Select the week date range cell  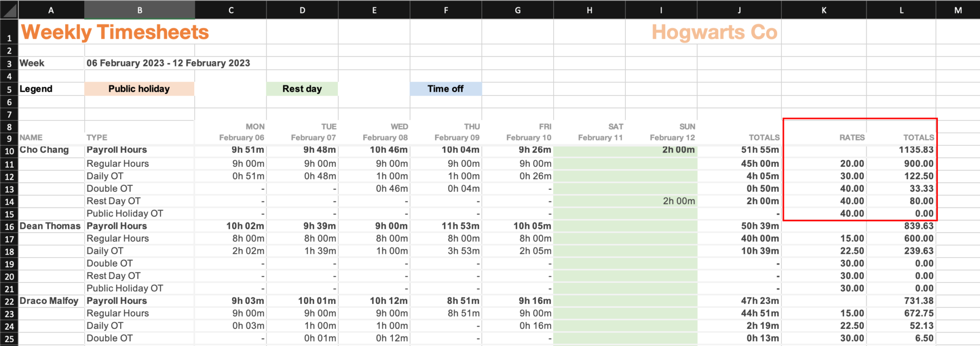click(168, 63)
